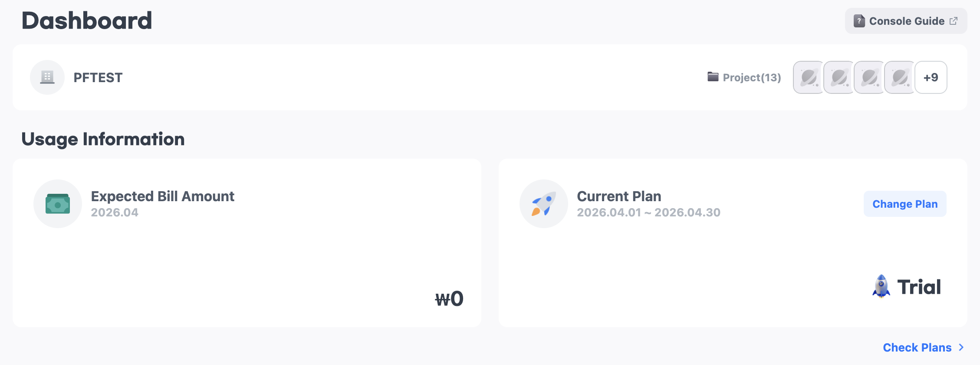Click the chevron arrow beside Check Plans
The width and height of the screenshot is (980, 365).
pyautogui.click(x=961, y=348)
